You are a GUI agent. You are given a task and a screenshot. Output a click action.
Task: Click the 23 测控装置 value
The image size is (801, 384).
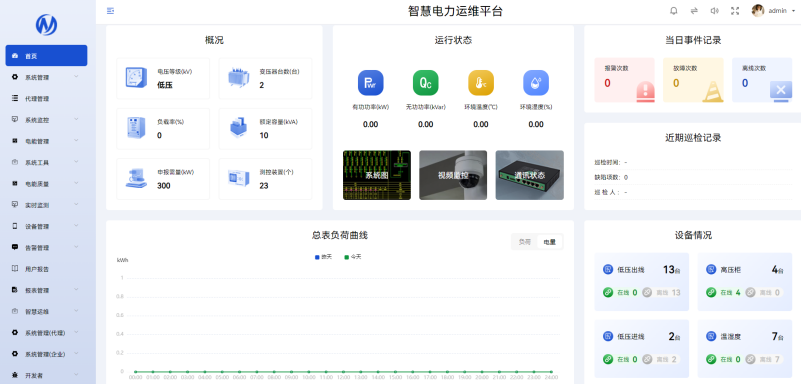[264, 185]
